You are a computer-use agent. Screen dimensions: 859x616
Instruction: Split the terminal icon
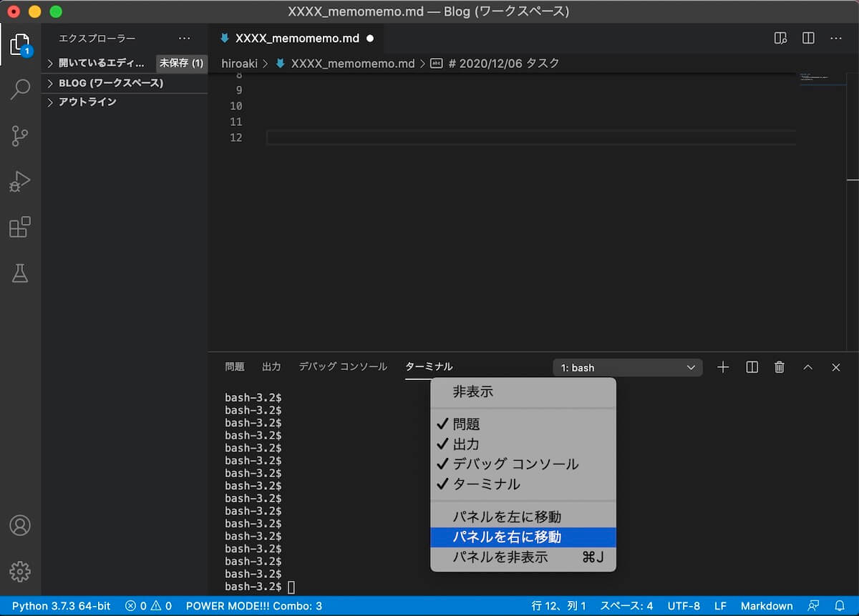(752, 367)
